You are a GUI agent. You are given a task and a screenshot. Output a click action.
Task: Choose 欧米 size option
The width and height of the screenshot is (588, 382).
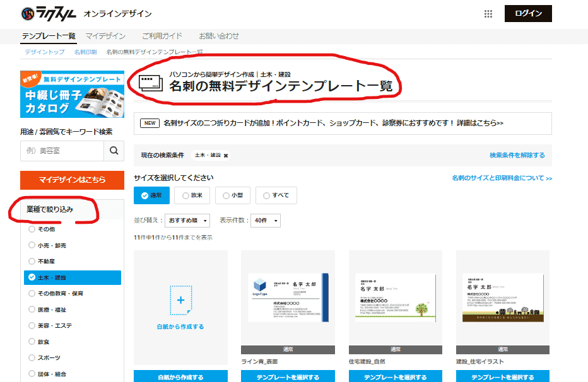192,195
